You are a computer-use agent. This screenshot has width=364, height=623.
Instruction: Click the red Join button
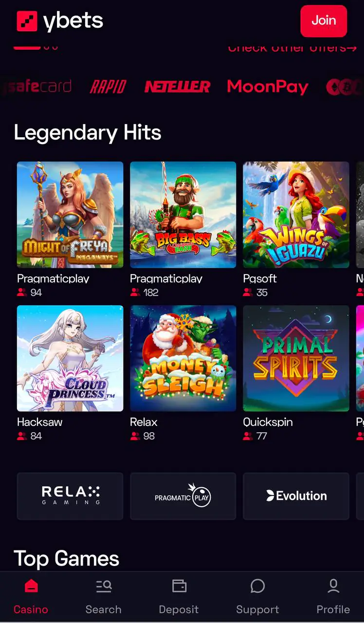324,21
